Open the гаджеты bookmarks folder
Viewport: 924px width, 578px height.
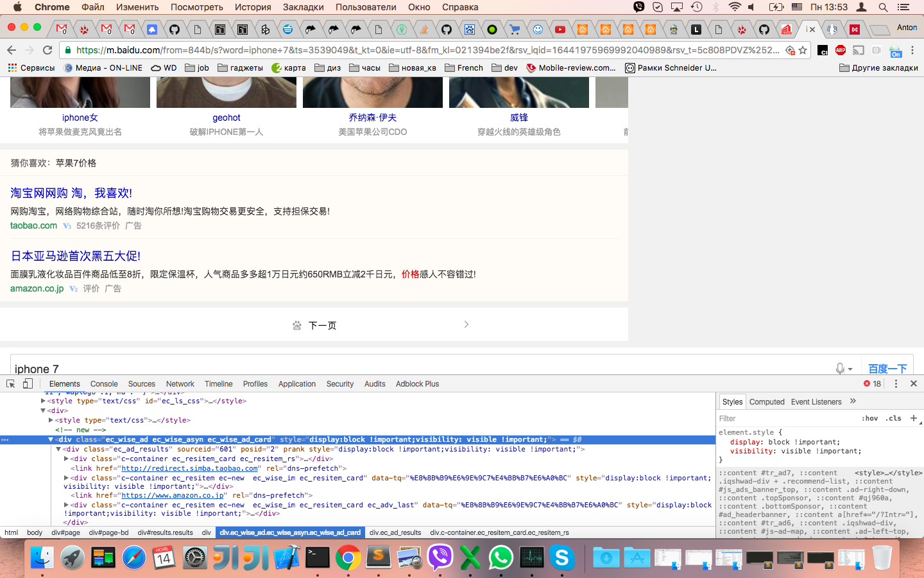[240, 67]
